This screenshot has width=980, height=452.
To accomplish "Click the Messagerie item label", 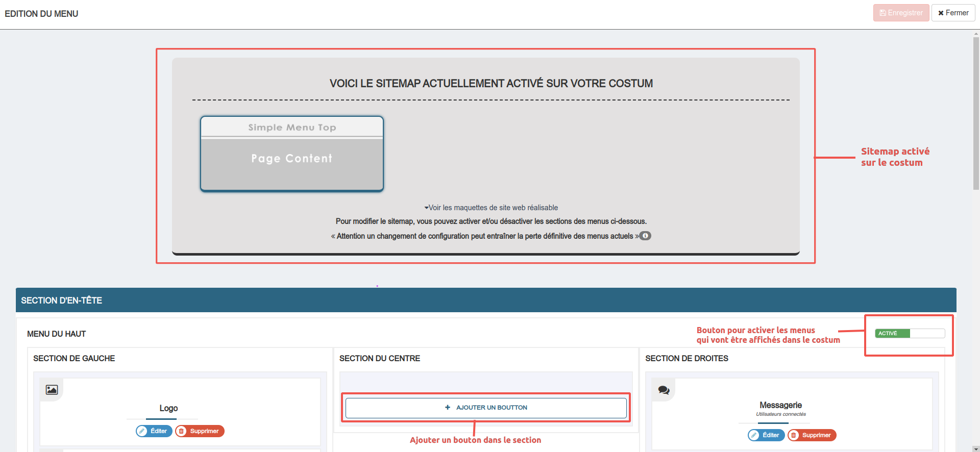I will click(x=780, y=405).
